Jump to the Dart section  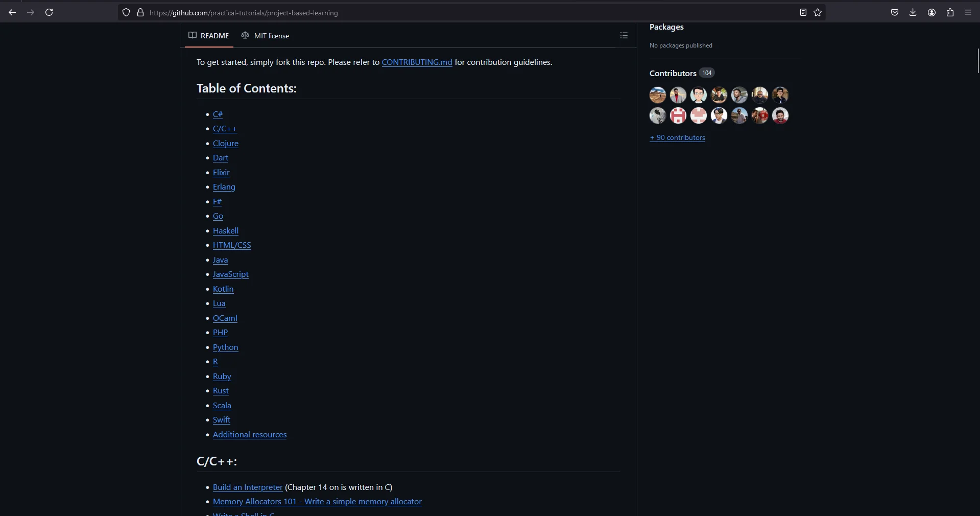(x=221, y=158)
